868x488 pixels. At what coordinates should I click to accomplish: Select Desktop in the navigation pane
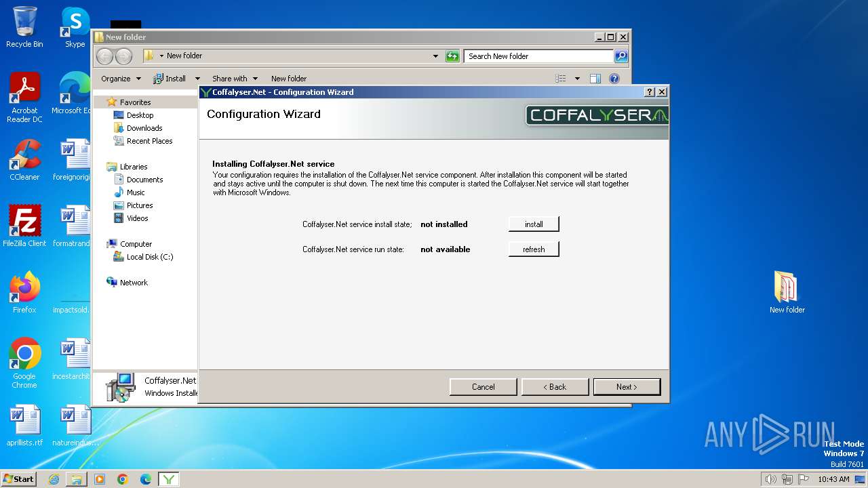pyautogui.click(x=140, y=115)
